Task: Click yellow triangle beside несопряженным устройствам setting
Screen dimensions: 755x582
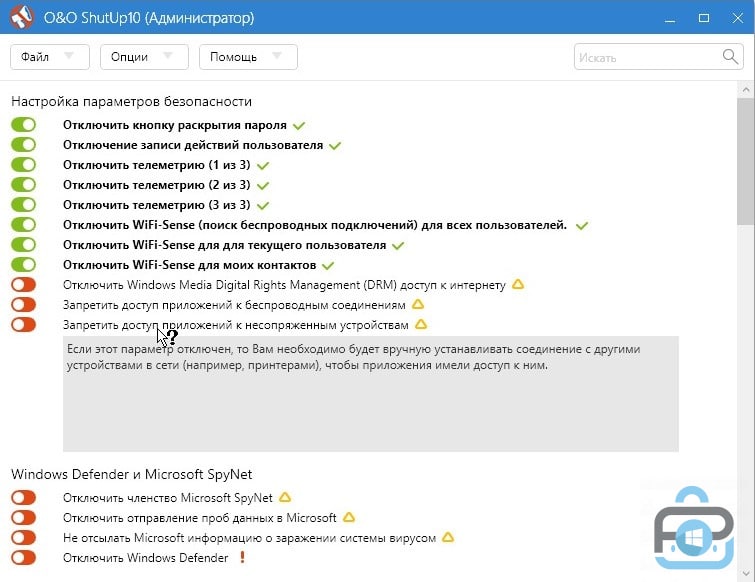Action: tap(421, 324)
